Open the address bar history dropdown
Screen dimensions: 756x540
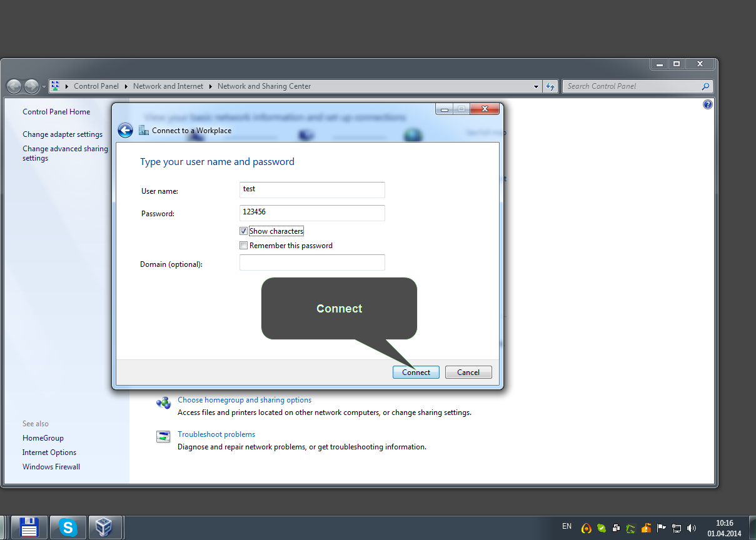537,87
